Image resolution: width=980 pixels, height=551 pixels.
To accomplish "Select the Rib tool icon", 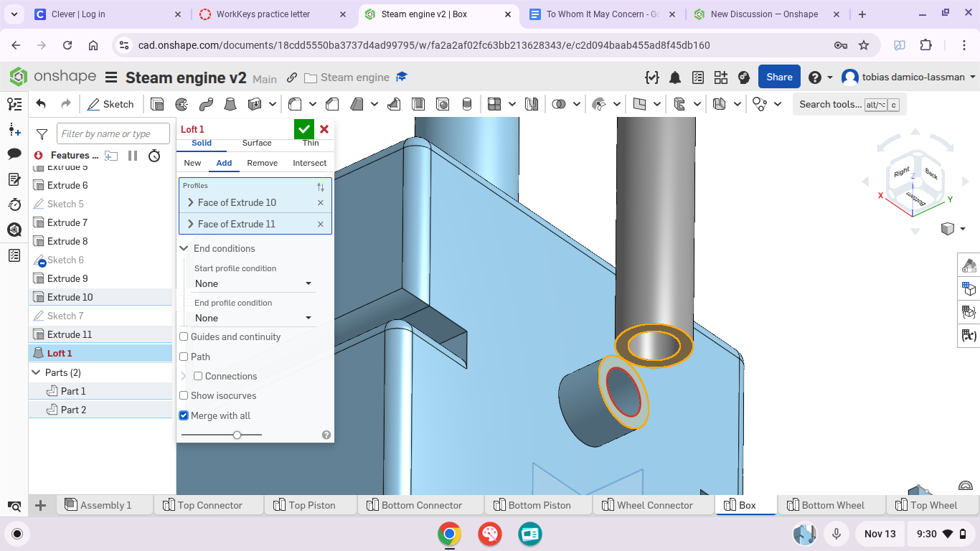I will click(394, 104).
